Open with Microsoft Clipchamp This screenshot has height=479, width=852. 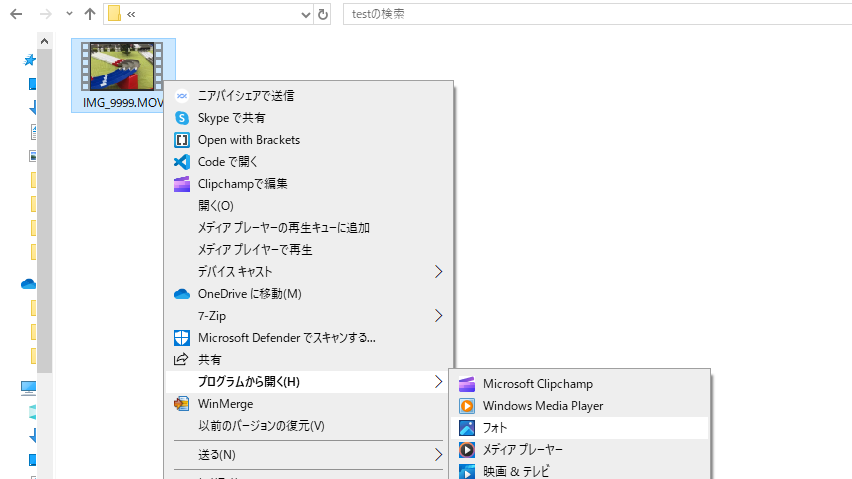[x=580, y=384]
